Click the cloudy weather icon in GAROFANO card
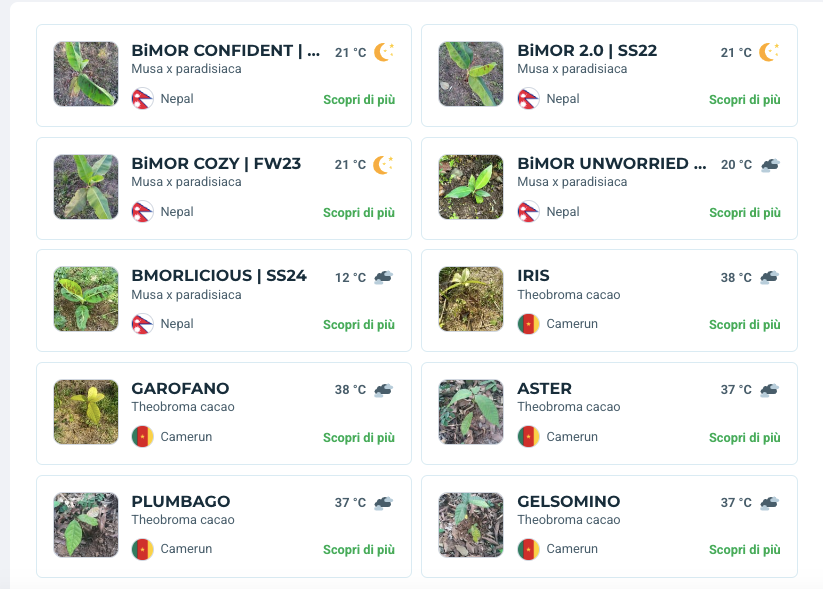Image resolution: width=823 pixels, height=589 pixels. (383, 390)
